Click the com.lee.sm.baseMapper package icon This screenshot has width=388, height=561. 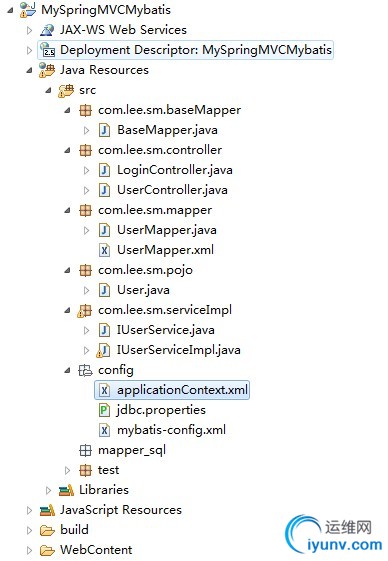click(x=85, y=110)
